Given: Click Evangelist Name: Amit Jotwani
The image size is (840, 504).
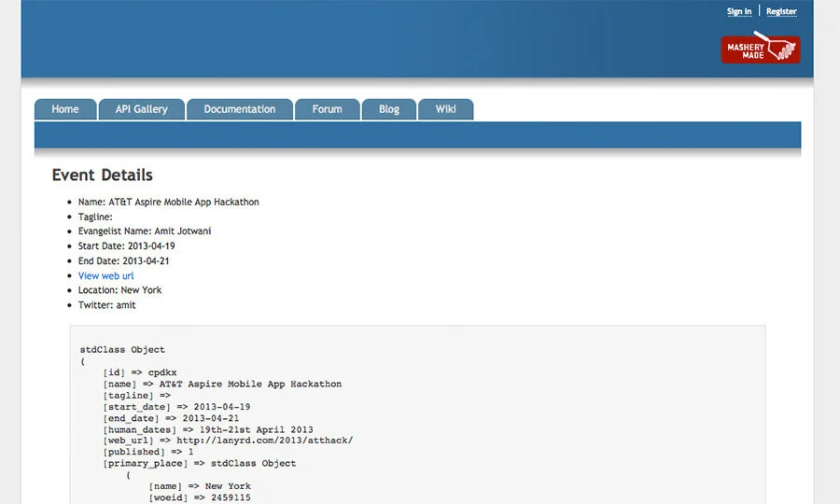Looking at the screenshot, I should coord(145,231).
